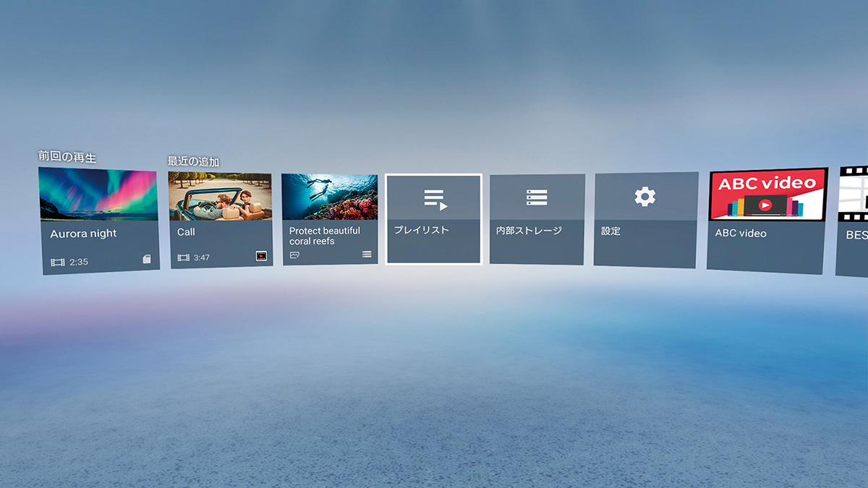Click the film strip icon next to 3:47
The width and height of the screenshot is (868, 488).
(184, 257)
